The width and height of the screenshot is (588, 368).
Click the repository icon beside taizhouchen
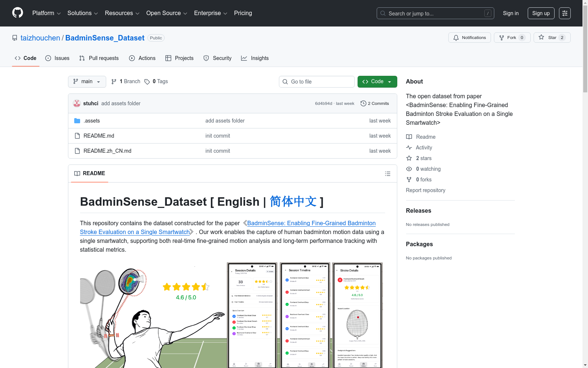pyautogui.click(x=15, y=38)
